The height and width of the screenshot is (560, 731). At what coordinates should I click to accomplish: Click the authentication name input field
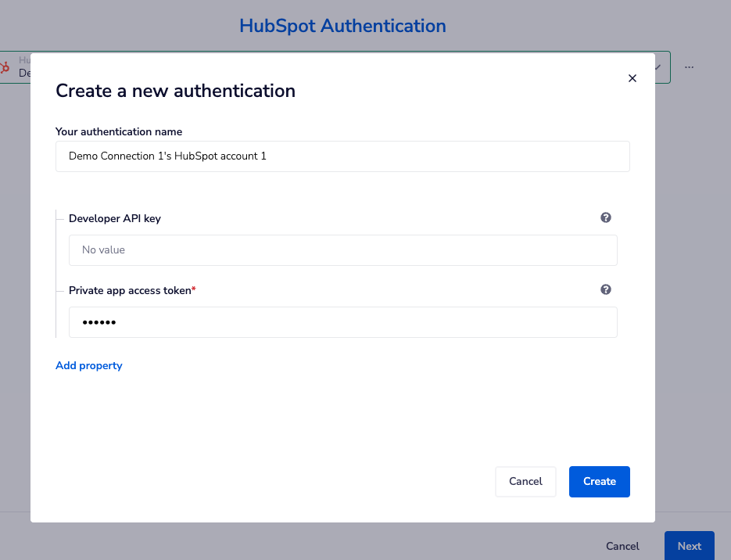[x=342, y=156]
